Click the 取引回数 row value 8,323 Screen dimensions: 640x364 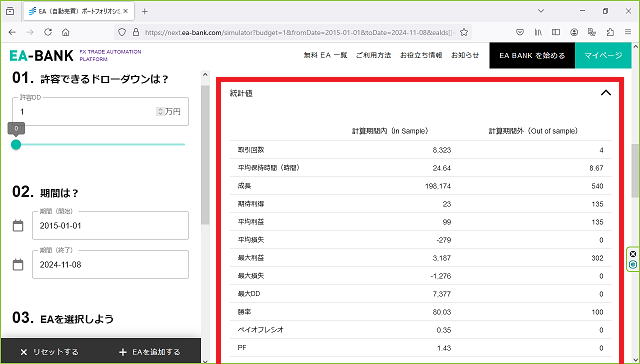pyautogui.click(x=442, y=150)
